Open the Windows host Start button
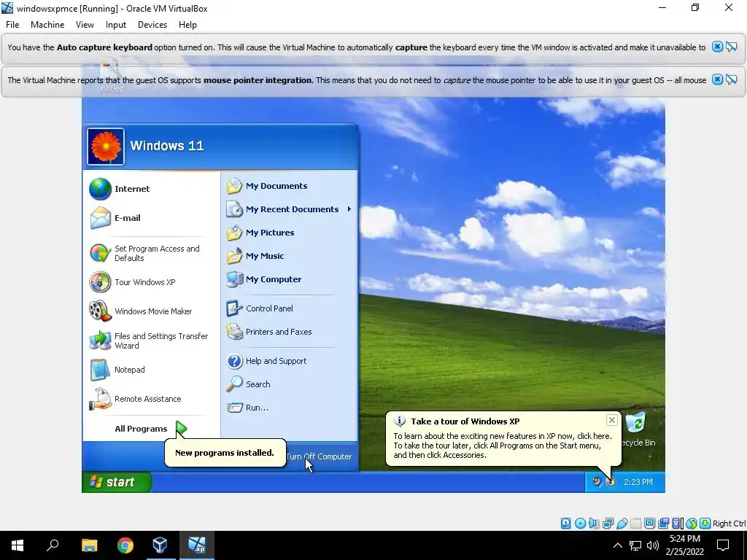 point(18,545)
